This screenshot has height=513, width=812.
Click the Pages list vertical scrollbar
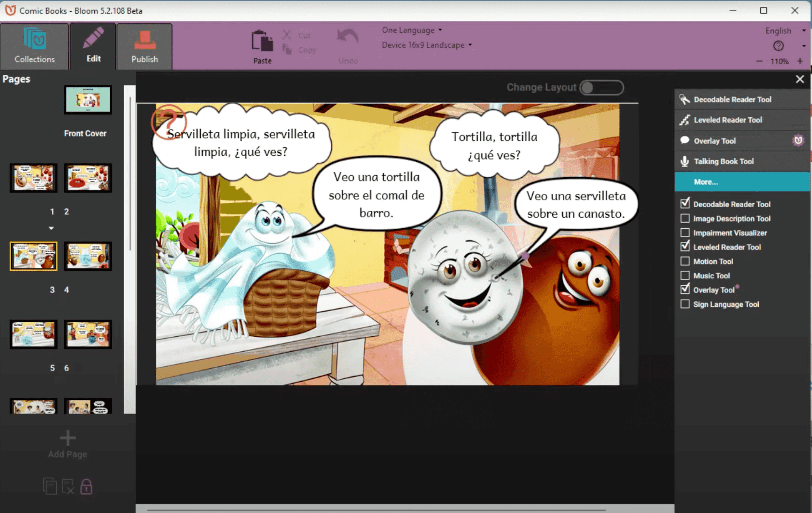click(130, 174)
